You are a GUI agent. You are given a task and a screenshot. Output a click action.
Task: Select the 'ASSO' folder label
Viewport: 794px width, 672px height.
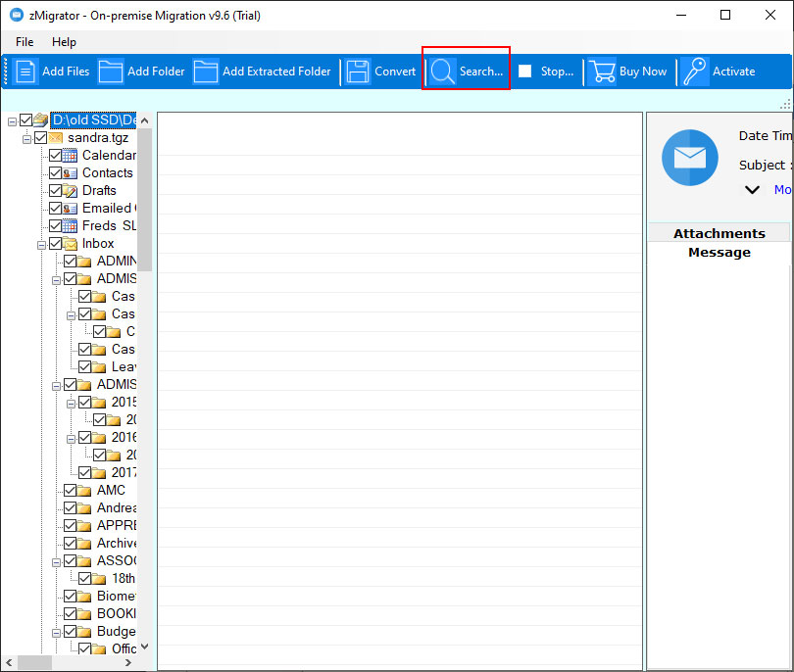pyautogui.click(x=117, y=560)
